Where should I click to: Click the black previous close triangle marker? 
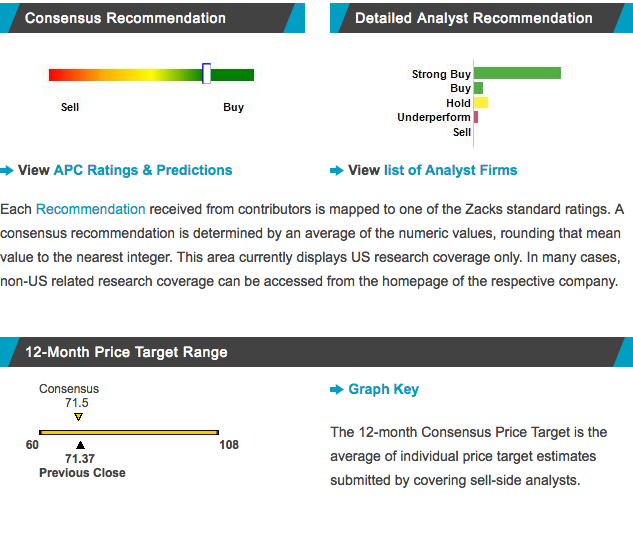click(80, 445)
